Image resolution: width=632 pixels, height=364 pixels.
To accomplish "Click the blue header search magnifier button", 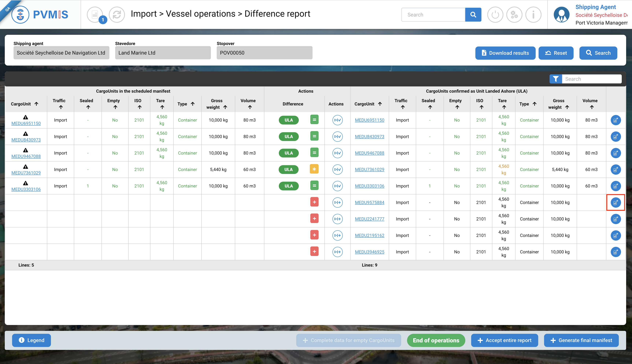I will click(473, 15).
